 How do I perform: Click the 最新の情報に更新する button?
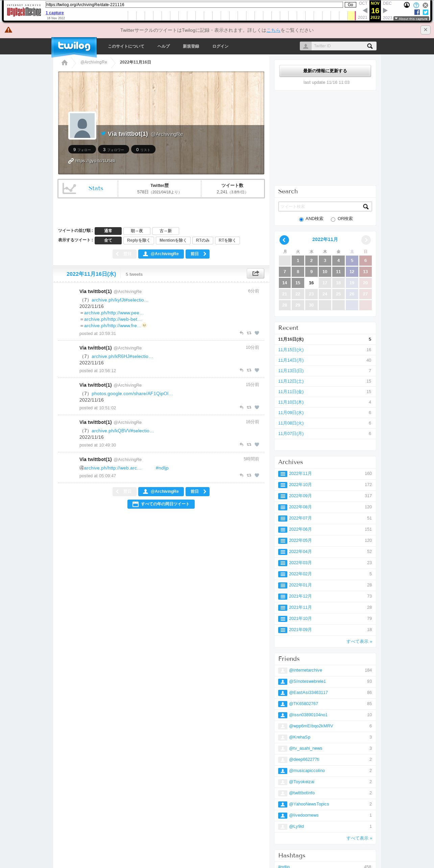tap(325, 71)
